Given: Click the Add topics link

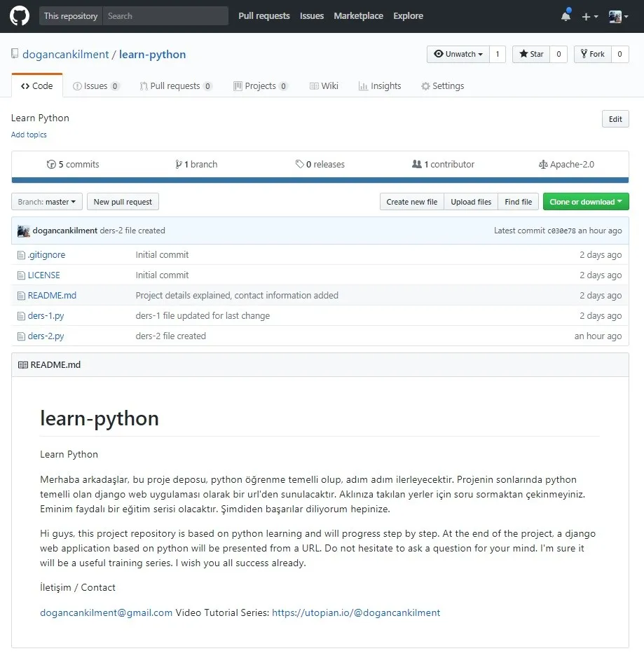Looking at the screenshot, I should (x=29, y=135).
